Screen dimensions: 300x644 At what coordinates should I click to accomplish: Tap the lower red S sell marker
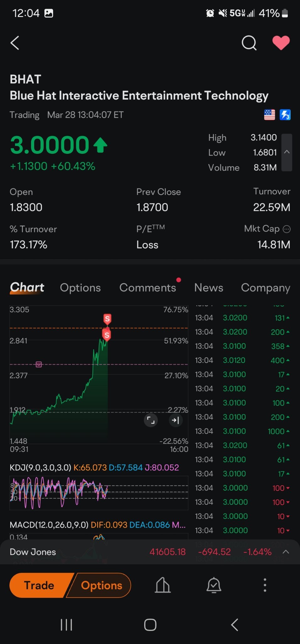107,335
